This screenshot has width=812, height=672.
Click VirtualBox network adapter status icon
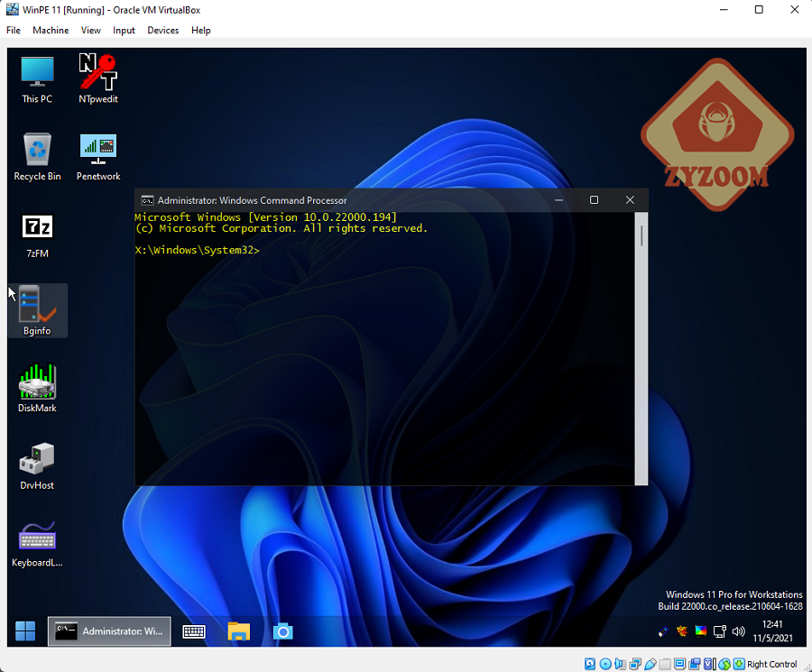click(635, 664)
